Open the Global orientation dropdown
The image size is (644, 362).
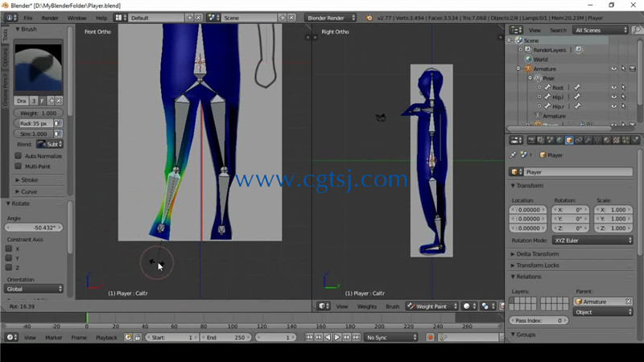point(34,289)
